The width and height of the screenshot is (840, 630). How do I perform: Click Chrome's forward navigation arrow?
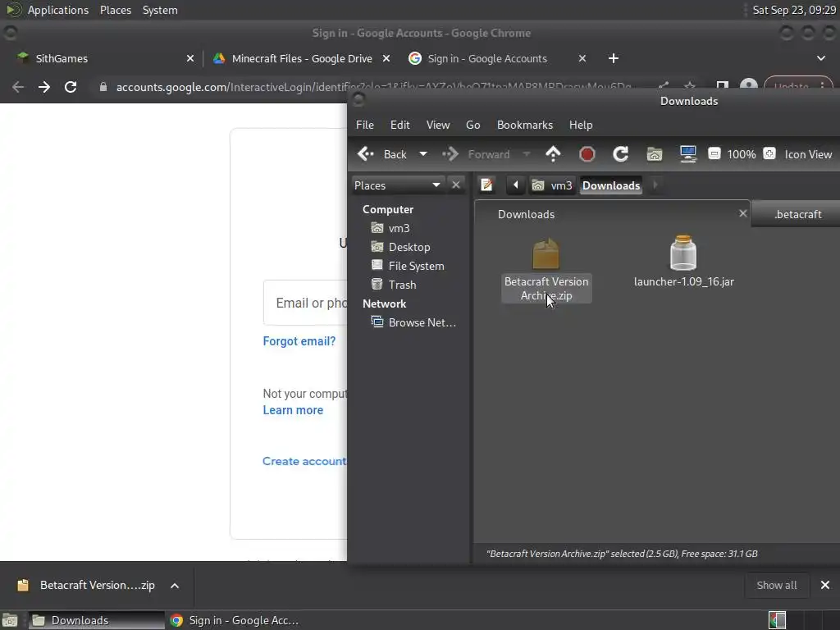44,87
